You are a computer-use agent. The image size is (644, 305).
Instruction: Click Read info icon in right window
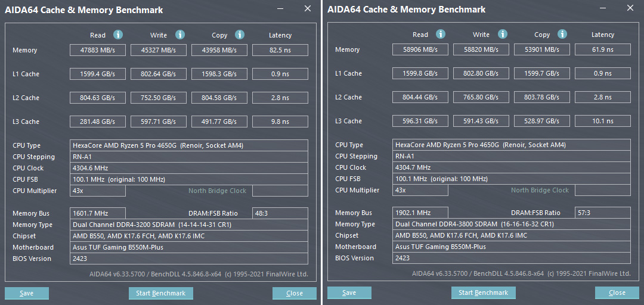click(441, 34)
